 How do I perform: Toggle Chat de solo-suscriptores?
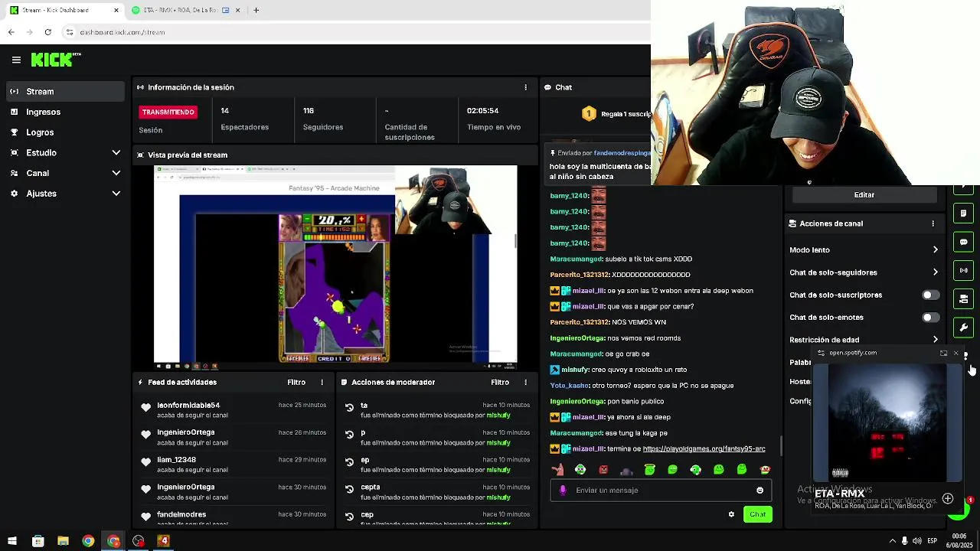[x=930, y=295]
